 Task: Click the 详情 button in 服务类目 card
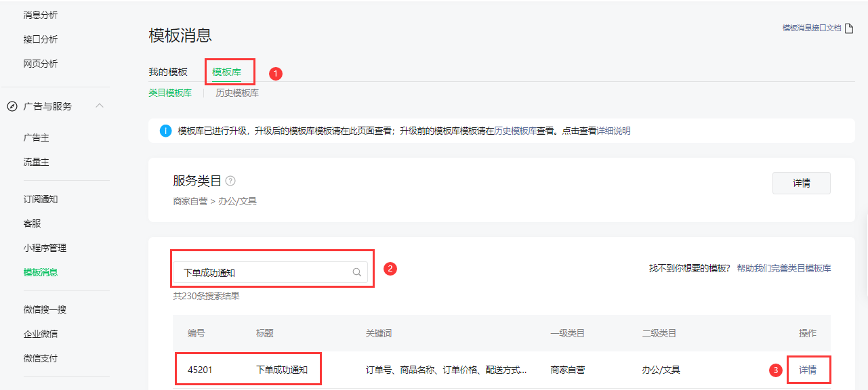pyautogui.click(x=801, y=183)
